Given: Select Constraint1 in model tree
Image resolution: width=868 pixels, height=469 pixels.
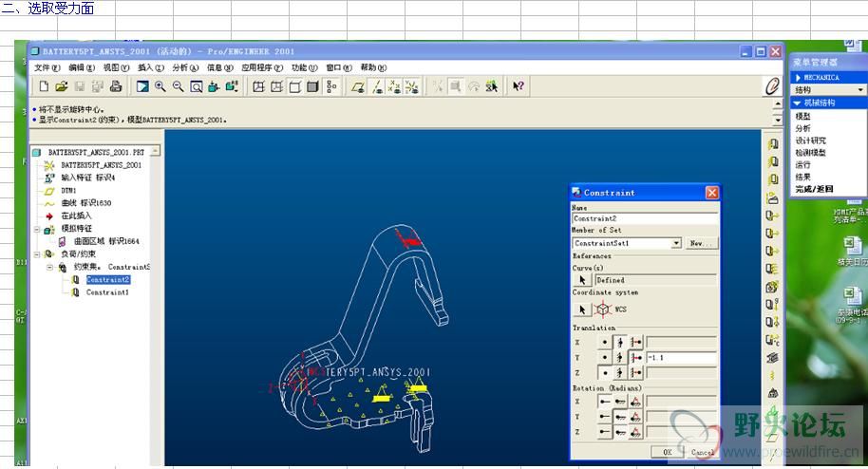Looking at the screenshot, I should (107, 292).
